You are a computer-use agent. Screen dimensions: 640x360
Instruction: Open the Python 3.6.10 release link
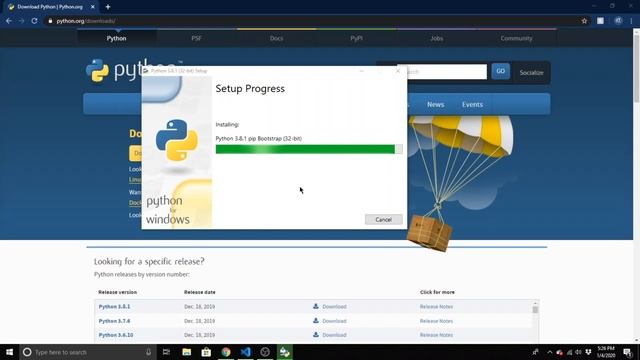116,335
